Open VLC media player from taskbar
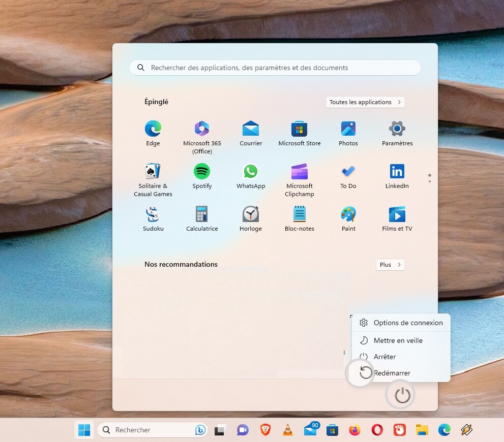This screenshot has height=442, width=504. (288, 430)
